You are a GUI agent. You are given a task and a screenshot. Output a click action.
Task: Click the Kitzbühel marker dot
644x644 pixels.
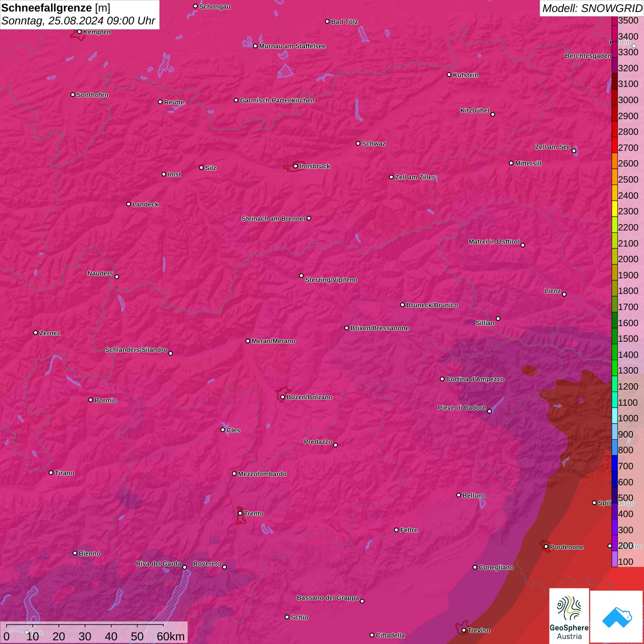(493, 115)
